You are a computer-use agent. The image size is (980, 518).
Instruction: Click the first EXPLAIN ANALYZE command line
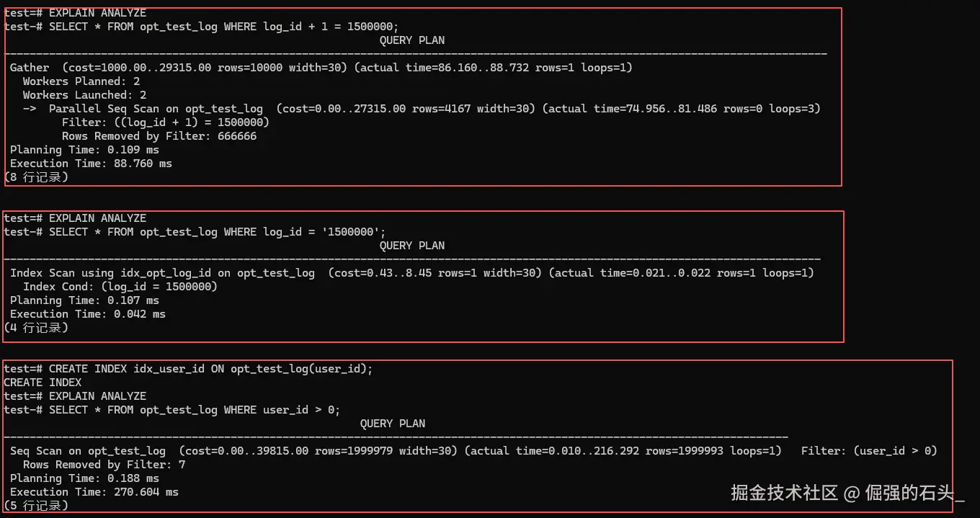(x=75, y=12)
